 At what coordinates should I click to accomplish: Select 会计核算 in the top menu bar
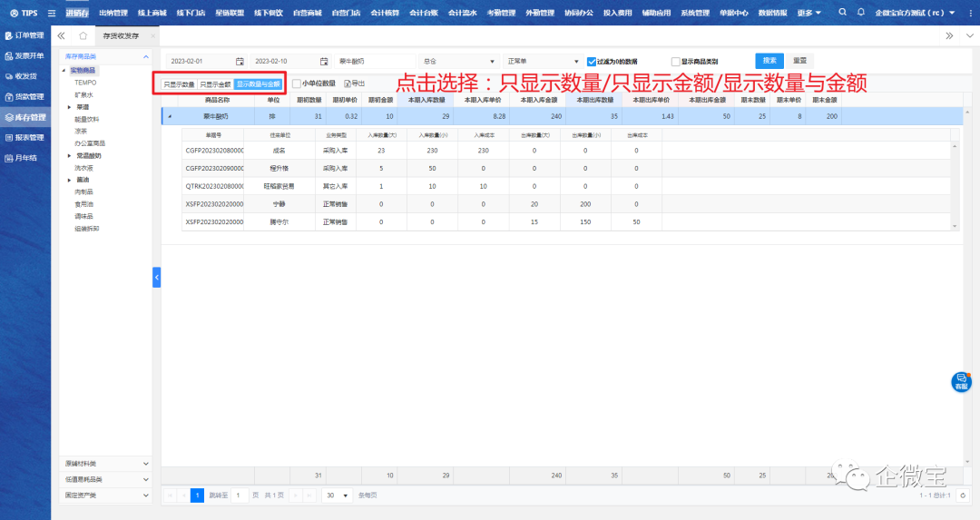coord(385,13)
